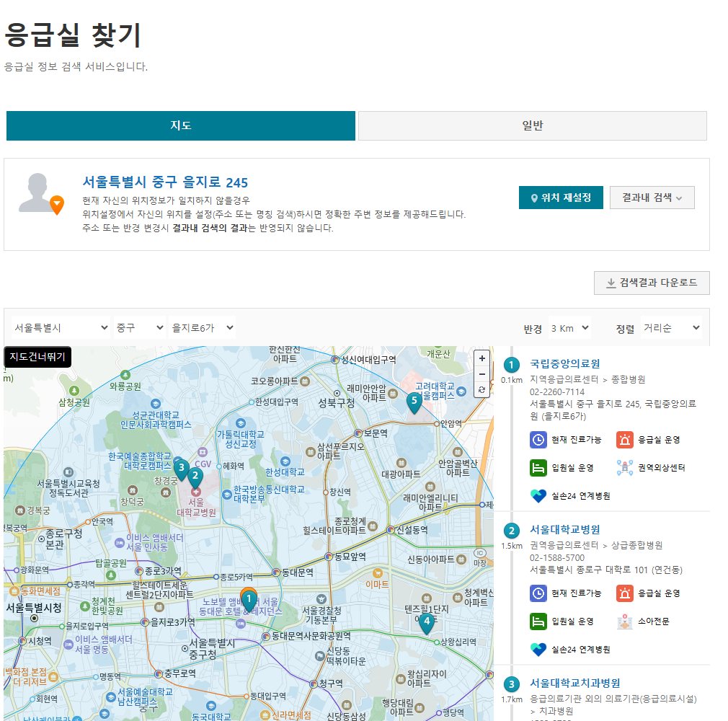Click 서울대학교병원 입원실 운영 bed icon
The height and width of the screenshot is (721, 728).
538,622
